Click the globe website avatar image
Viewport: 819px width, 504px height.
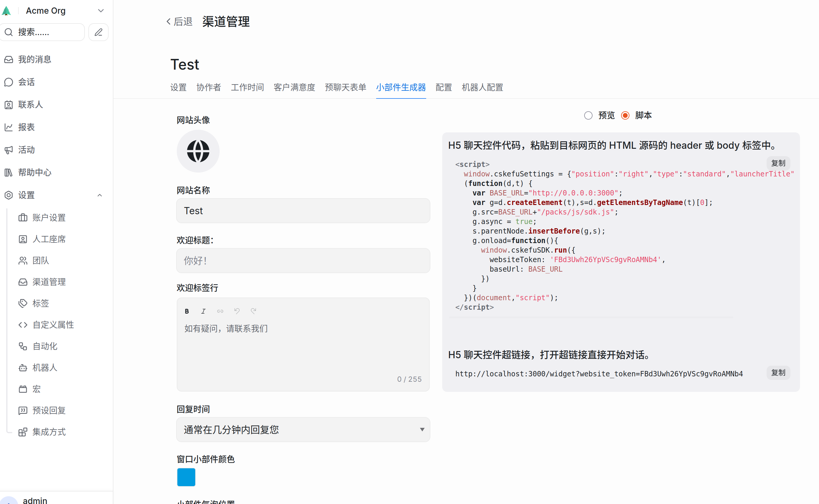pyautogui.click(x=198, y=151)
